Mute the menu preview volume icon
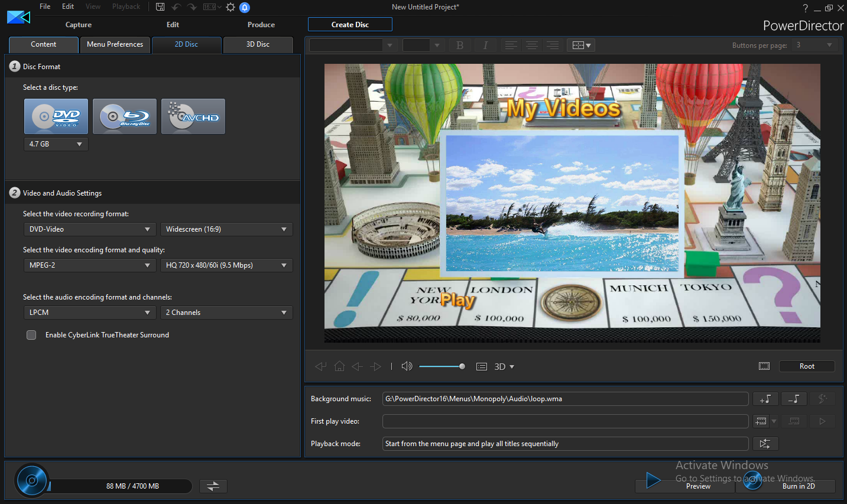Screen dimensions: 847x504 click(x=407, y=366)
